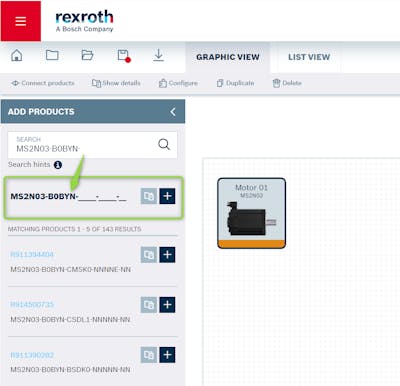Click Show details in toolbar
Screen dimensions: 400x386
(x=116, y=83)
